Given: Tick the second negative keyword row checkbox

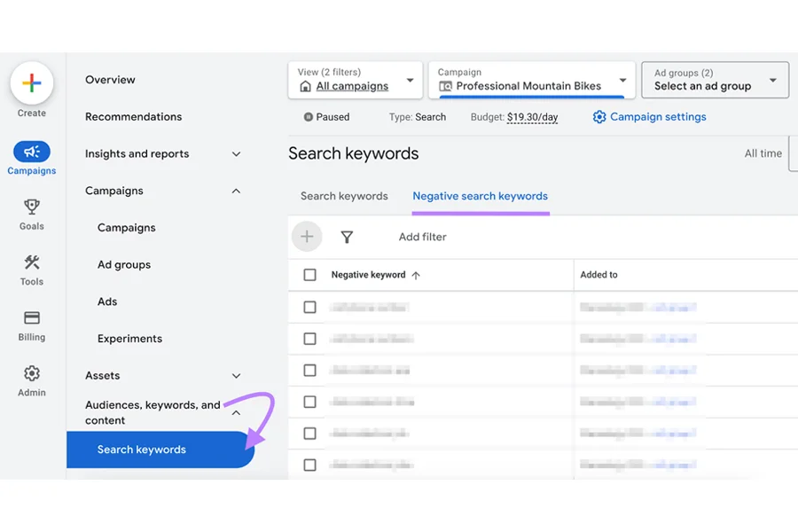Looking at the screenshot, I should click(309, 339).
